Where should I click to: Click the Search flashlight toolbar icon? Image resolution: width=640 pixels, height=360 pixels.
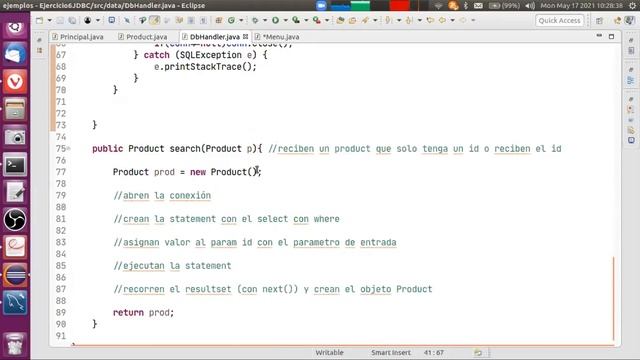point(365,20)
